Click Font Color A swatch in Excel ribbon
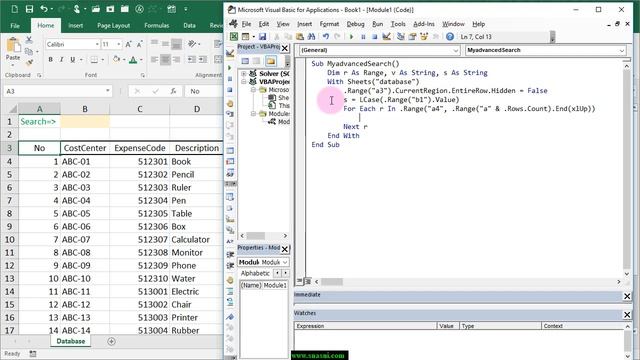Image resolution: width=640 pixels, height=360 pixels. click(x=133, y=60)
